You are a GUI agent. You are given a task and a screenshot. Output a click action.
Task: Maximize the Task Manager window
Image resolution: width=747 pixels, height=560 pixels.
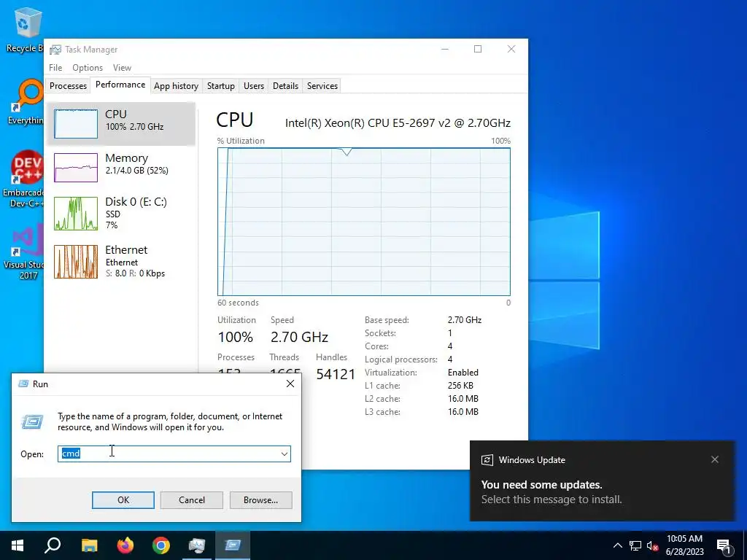pyautogui.click(x=478, y=49)
